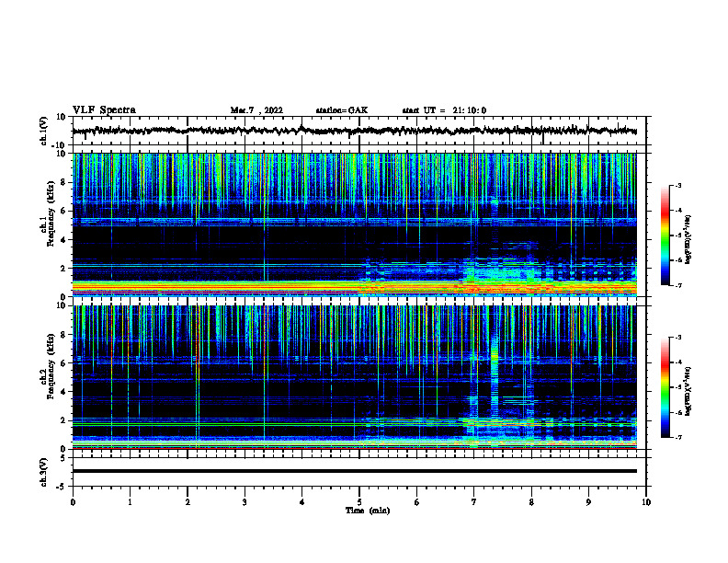Click the ch.1 spectrogram color scale bar

665,236
